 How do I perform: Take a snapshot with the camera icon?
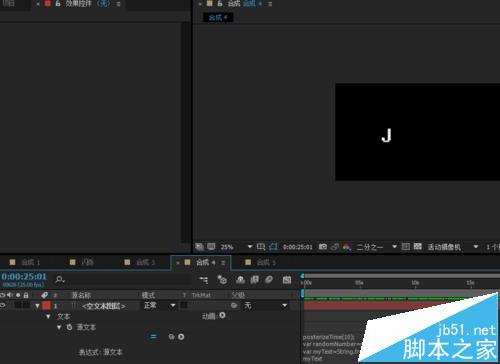pyautogui.click(x=323, y=247)
